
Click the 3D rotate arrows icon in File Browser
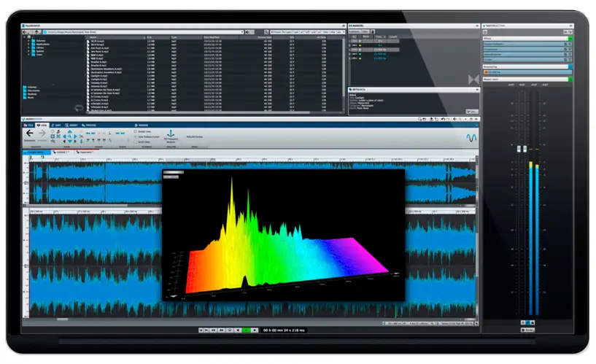tap(80, 108)
